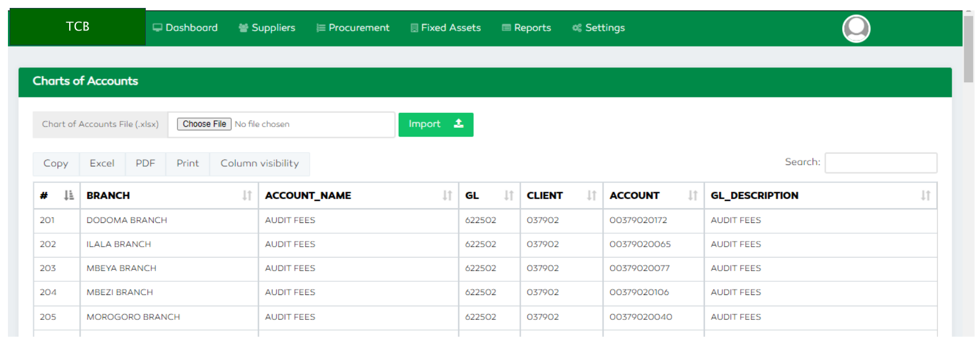Viewport: 980px width, 342px height.
Task: Click the ACCOUNT_NAME column header
Action: click(x=358, y=196)
